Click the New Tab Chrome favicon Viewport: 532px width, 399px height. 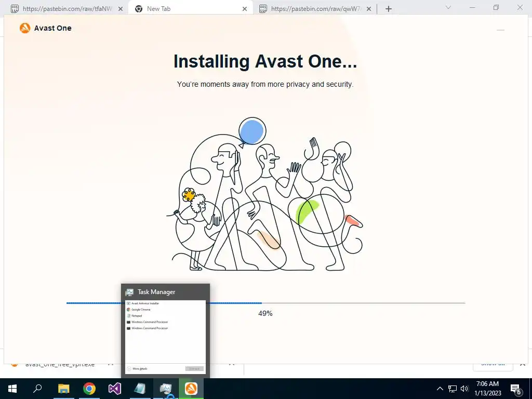coord(139,9)
